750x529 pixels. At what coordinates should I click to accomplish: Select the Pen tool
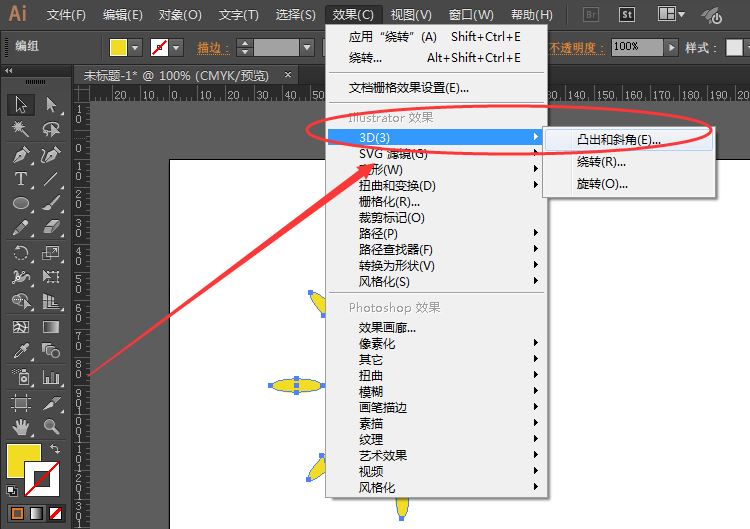(x=21, y=155)
